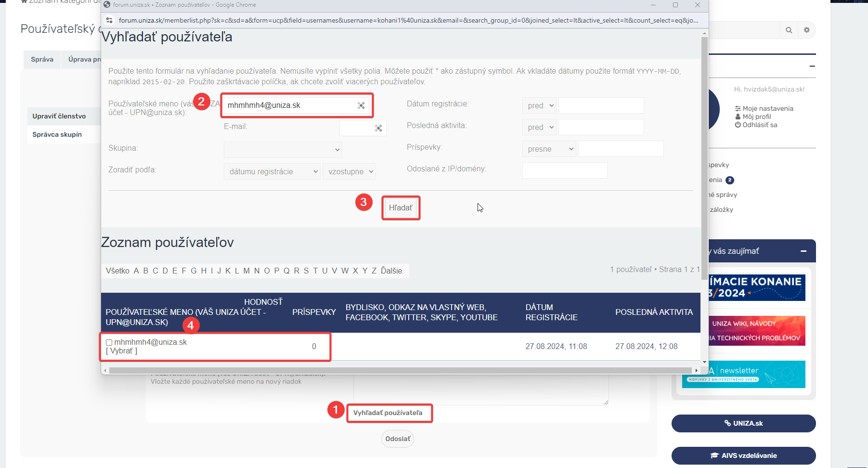Click the Odoslať submit button
The image size is (868, 468).
coord(398,439)
